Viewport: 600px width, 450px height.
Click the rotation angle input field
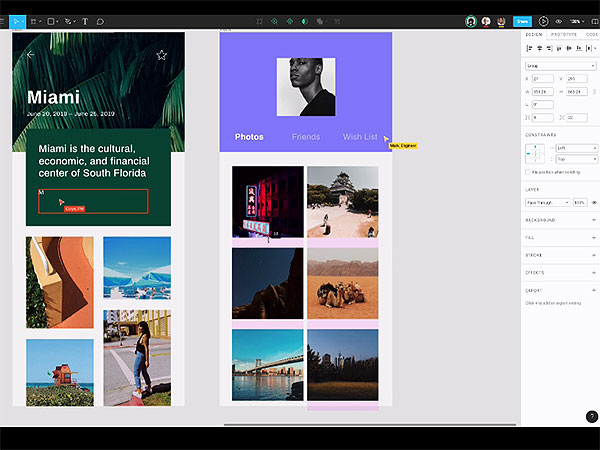point(543,104)
